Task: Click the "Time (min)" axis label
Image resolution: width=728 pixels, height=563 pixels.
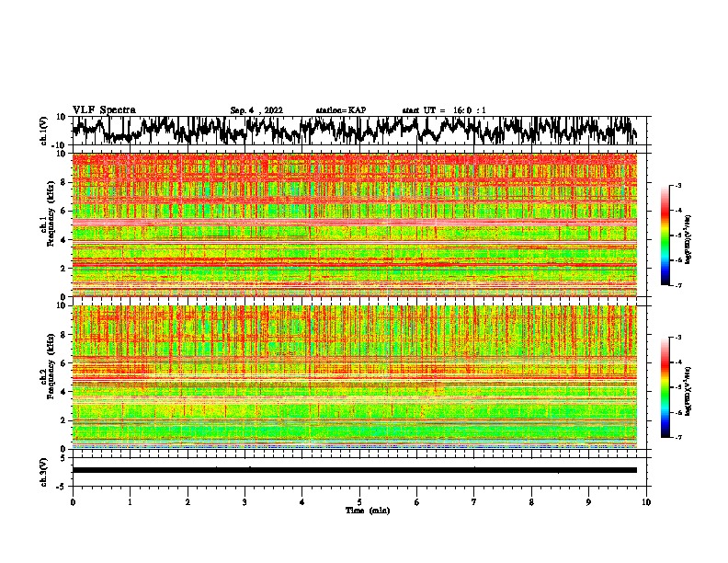Action: pyautogui.click(x=368, y=511)
